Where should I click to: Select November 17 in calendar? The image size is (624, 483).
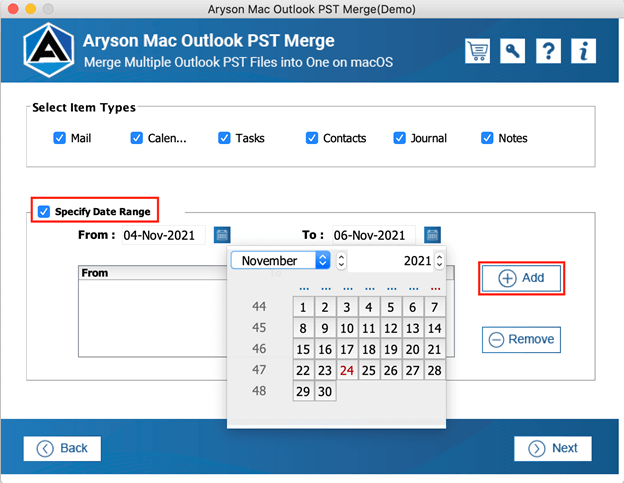[347, 349]
